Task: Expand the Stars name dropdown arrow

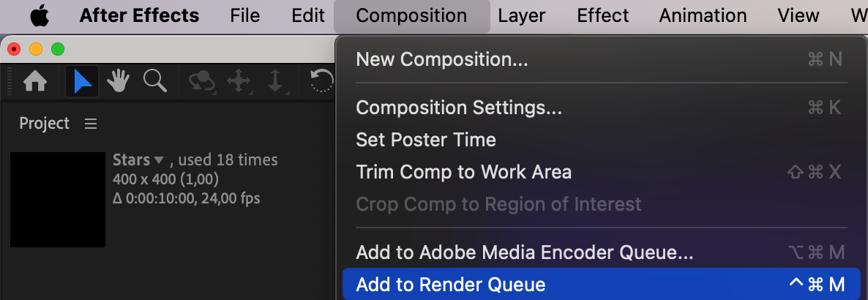Action: point(158,160)
